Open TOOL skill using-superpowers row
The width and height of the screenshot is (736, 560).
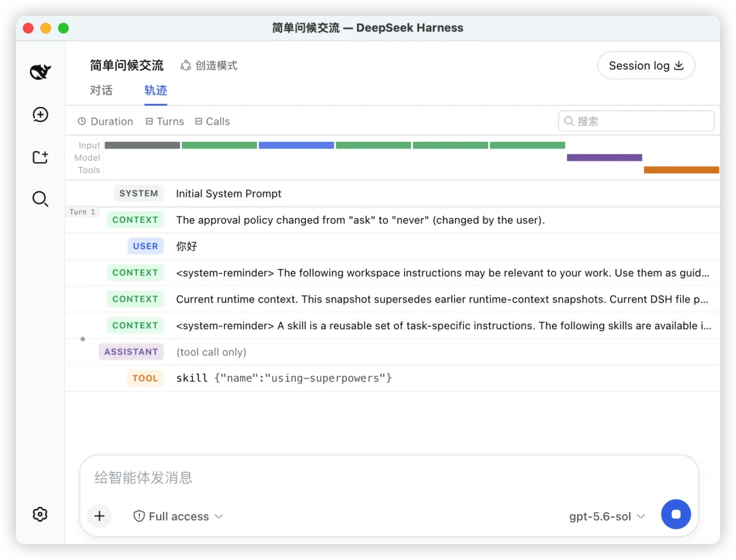393,378
